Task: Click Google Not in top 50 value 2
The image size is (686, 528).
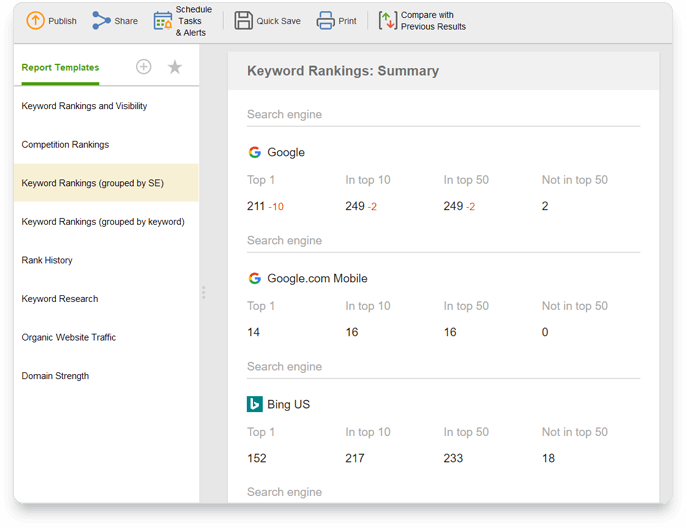Action: [545, 206]
